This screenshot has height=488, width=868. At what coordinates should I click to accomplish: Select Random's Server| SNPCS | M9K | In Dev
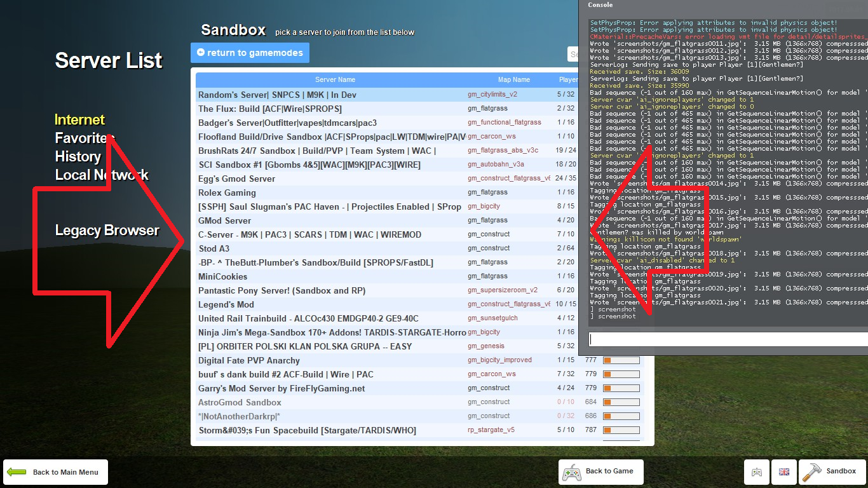[387, 95]
